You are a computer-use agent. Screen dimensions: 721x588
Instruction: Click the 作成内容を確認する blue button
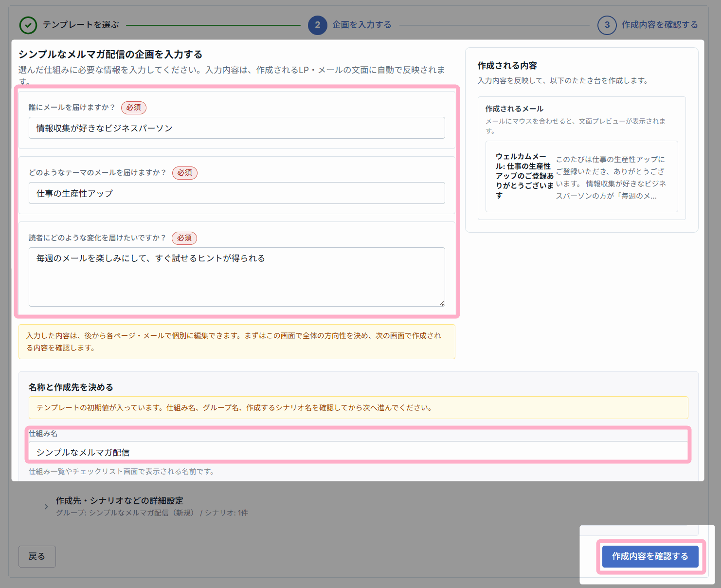point(650,556)
